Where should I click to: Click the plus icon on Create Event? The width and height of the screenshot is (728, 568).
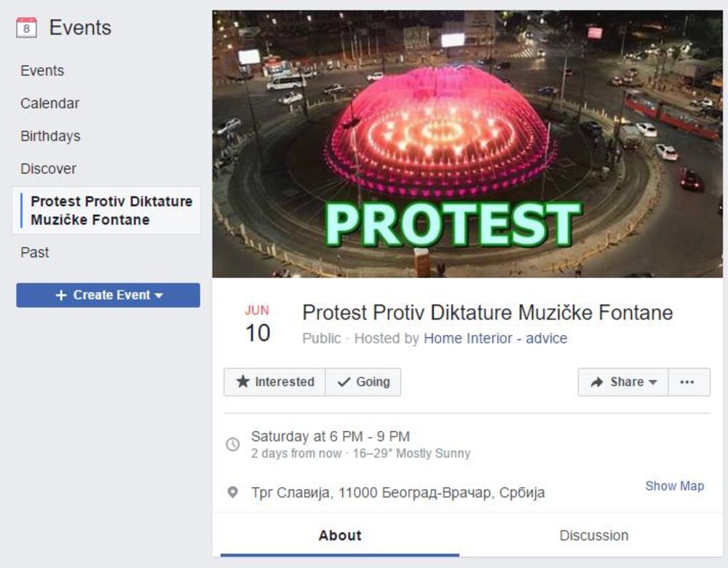61,295
